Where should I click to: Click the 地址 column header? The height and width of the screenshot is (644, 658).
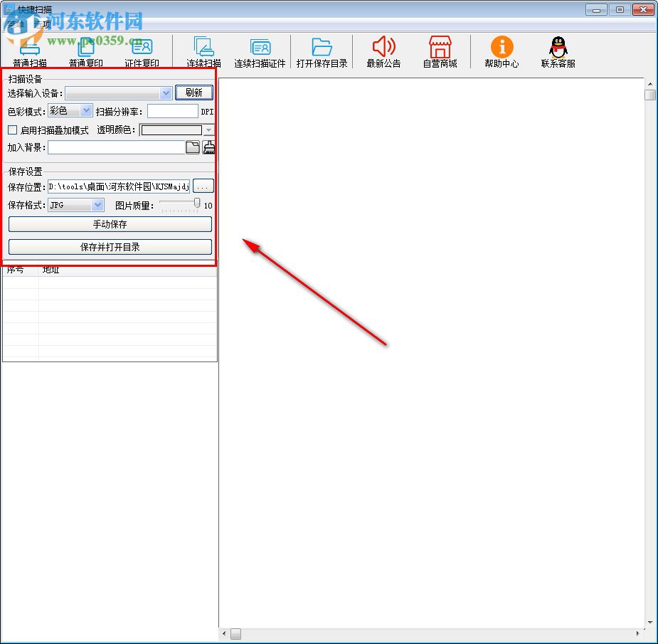(127, 270)
